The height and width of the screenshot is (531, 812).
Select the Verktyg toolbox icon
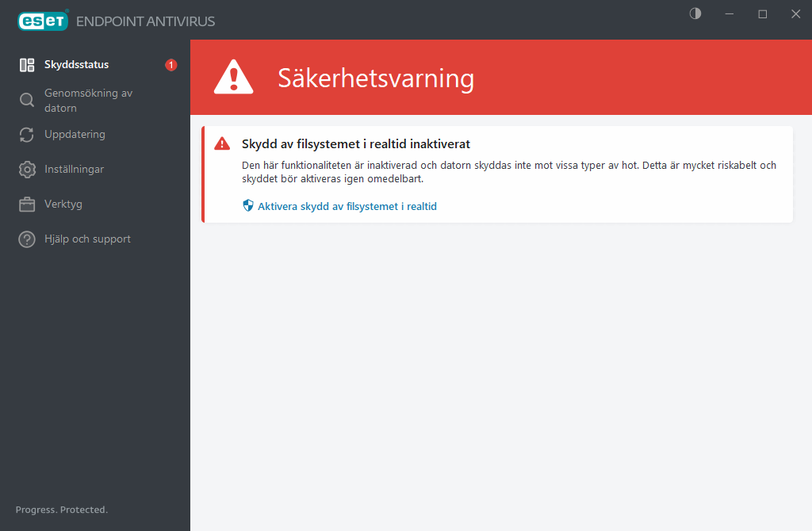28,204
